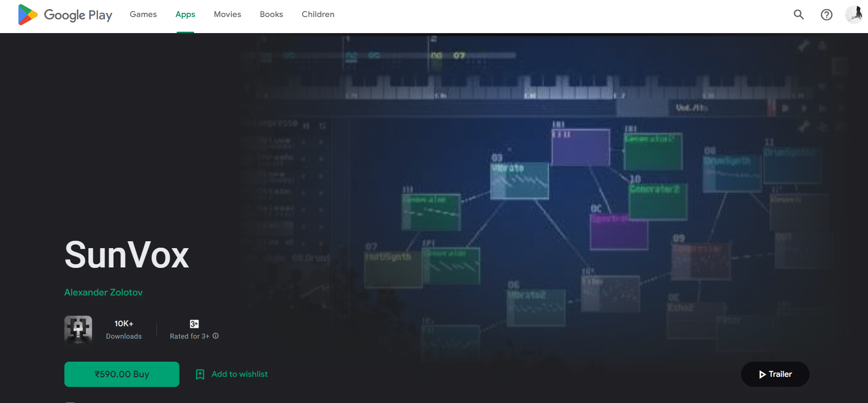Click the SunVox app title
Screen dimensions: 868x403
coord(127,255)
